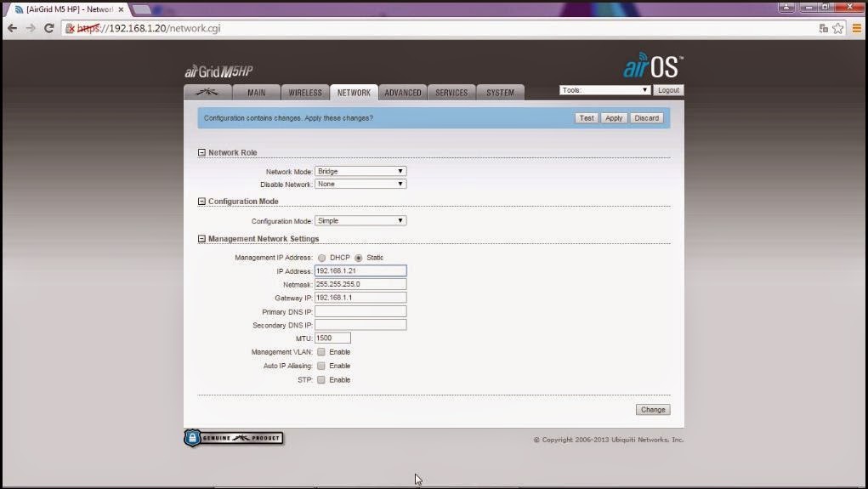Click 'Configuration contains changes' message text
868x489 pixels.
coord(288,118)
